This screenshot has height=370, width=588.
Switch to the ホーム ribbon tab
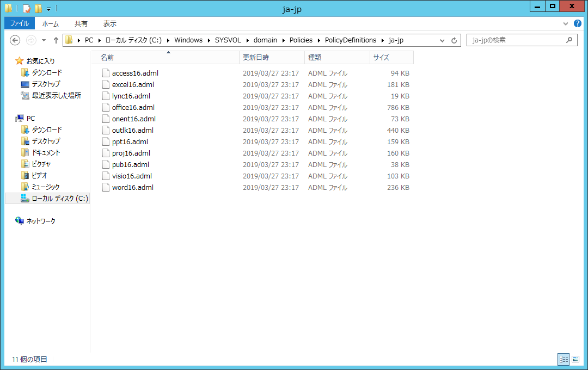pos(50,23)
